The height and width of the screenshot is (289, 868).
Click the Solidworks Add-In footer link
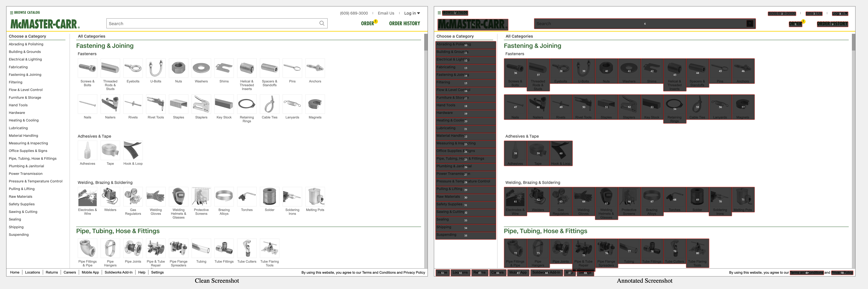tap(118, 272)
